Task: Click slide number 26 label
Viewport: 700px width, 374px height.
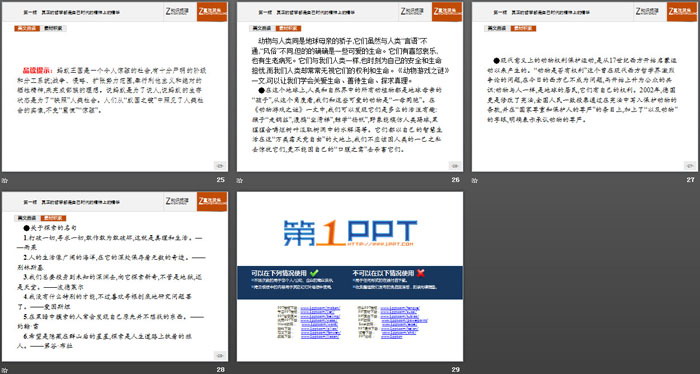Action: tap(455, 180)
